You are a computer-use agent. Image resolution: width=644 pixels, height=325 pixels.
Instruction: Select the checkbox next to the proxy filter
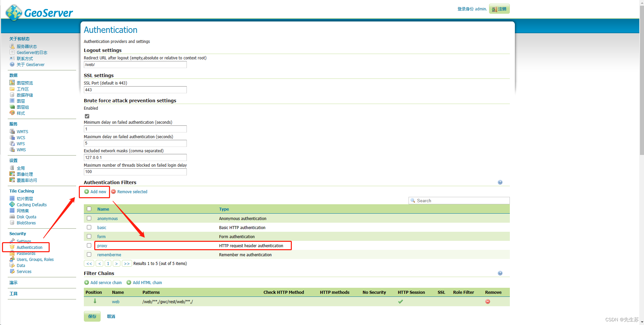pyautogui.click(x=89, y=245)
